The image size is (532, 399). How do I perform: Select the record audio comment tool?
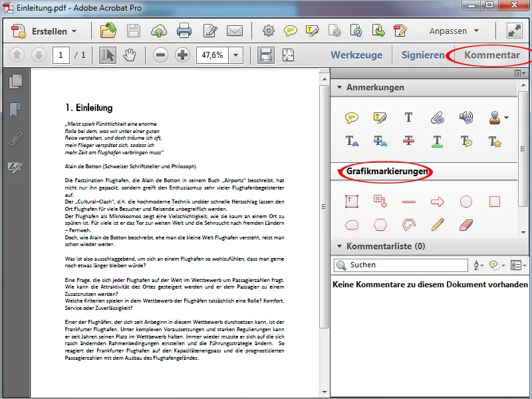pos(466,118)
